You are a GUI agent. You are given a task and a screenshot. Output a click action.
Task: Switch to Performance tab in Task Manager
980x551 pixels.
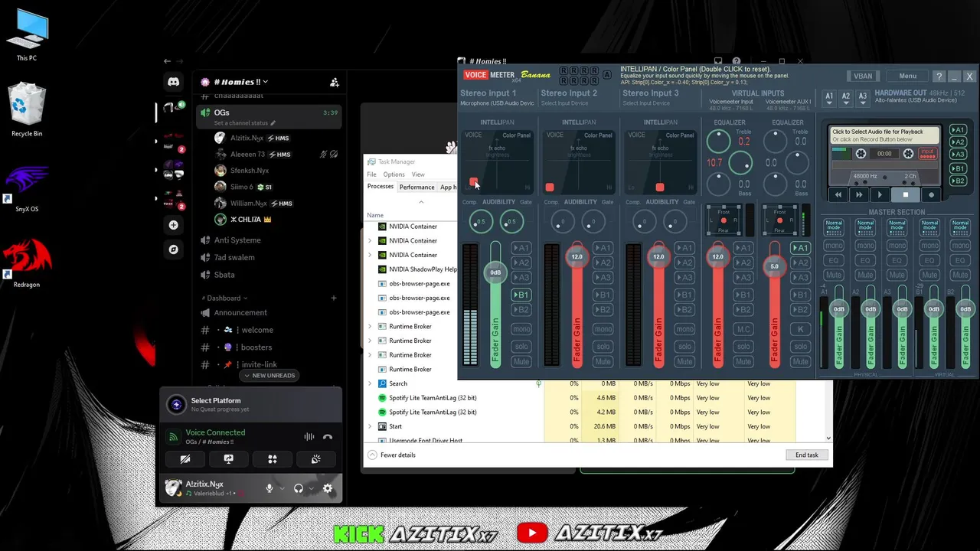416,187
